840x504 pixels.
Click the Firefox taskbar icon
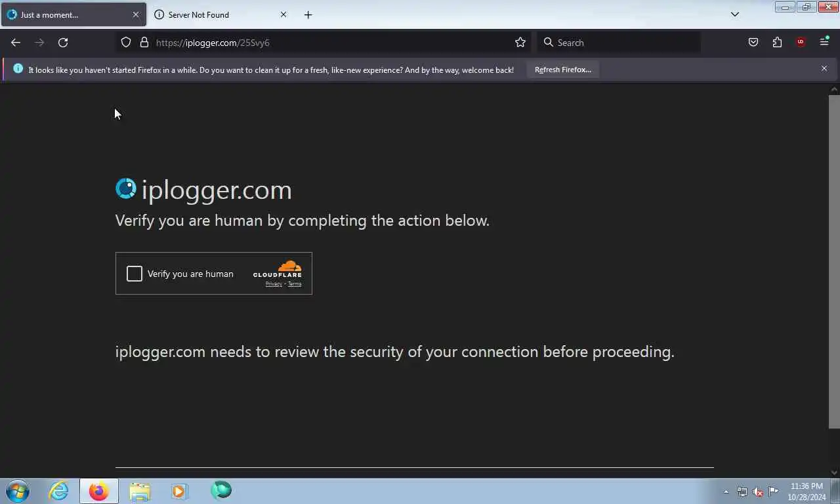point(99,491)
